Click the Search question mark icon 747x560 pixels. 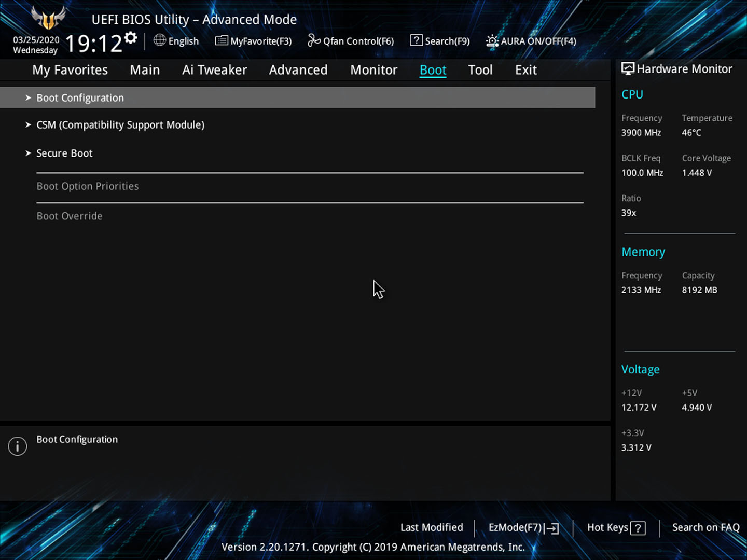[x=416, y=40]
